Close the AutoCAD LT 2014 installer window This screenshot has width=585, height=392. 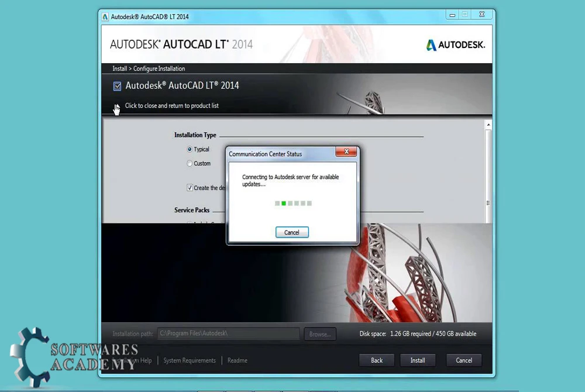pyautogui.click(x=481, y=15)
